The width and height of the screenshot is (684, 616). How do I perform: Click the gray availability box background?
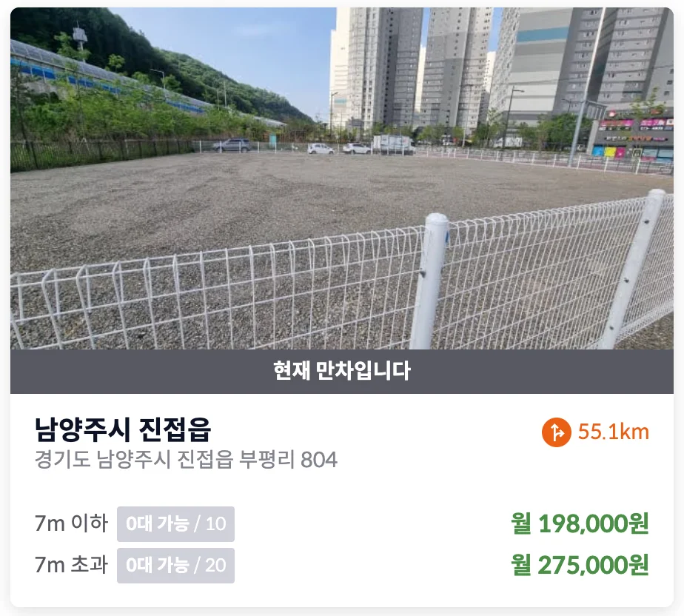point(175,526)
